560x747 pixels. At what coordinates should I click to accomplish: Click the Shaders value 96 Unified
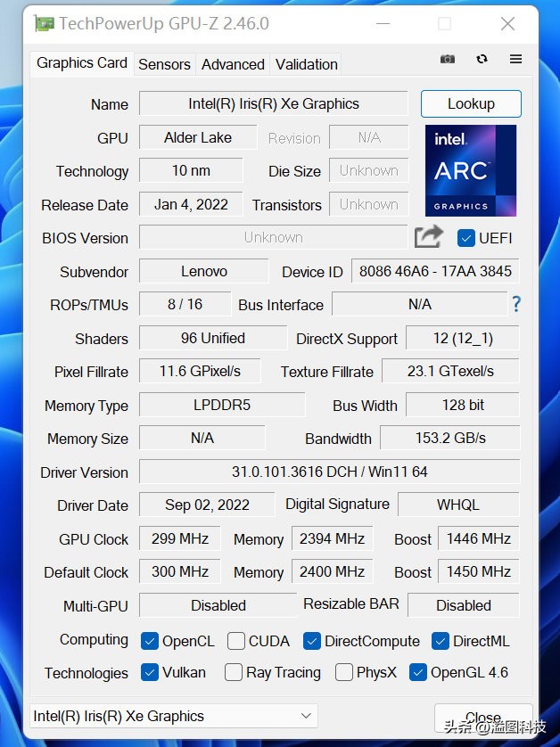pyautogui.click(x=213, y=338)
